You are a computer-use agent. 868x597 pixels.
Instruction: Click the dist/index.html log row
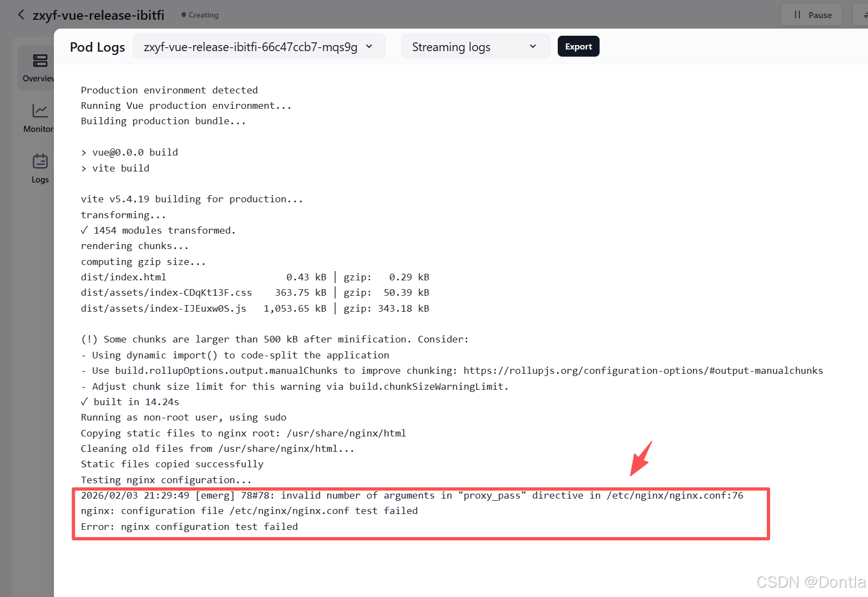[x=255, y=277]
